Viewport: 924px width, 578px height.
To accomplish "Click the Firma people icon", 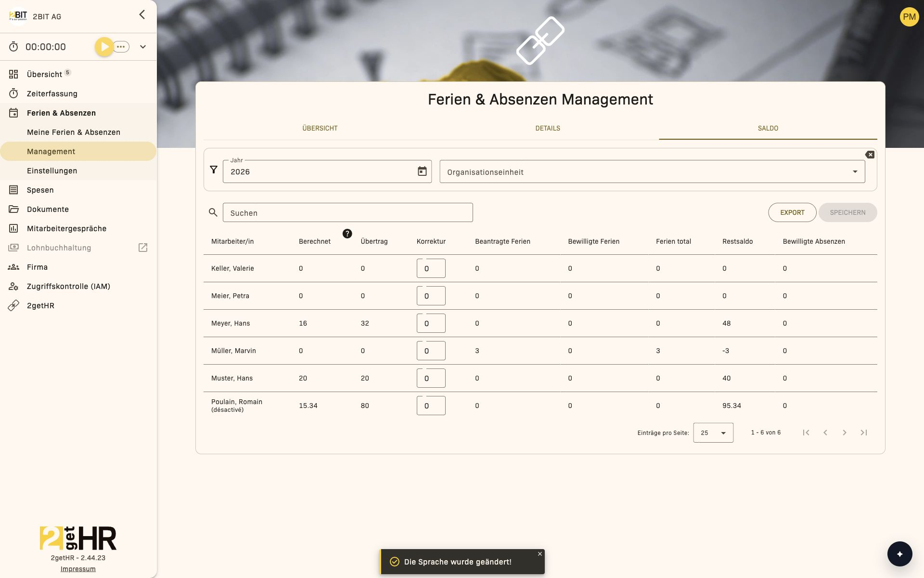I will point(13,267).
